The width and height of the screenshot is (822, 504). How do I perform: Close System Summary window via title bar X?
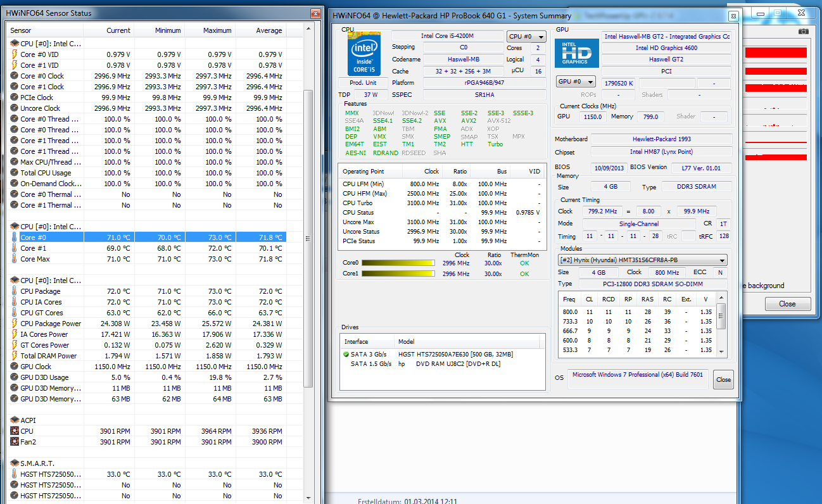tap(733, 16)
